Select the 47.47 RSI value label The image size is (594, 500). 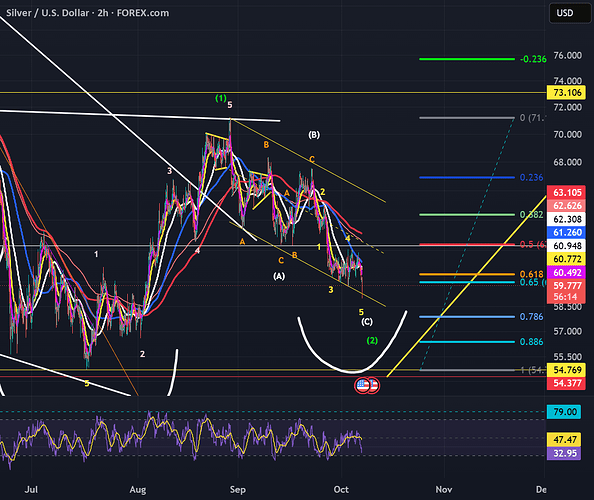tap(564, 439)
